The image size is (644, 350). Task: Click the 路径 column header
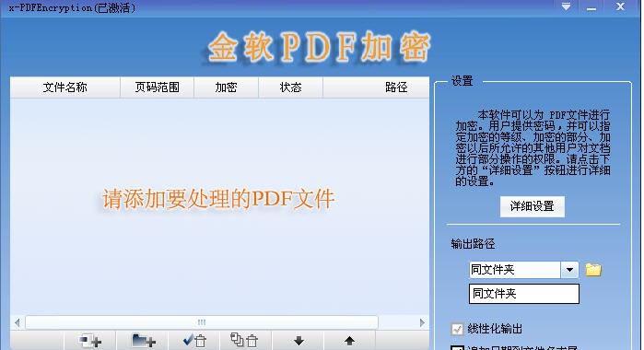376,87
